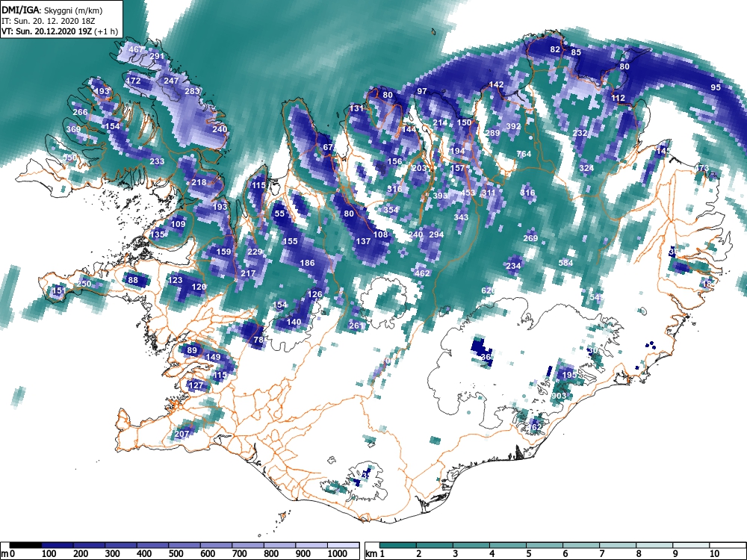Viewport: 747px width, 560px height.
Task: Click the visibility value 903
Action: coord(559,396)
